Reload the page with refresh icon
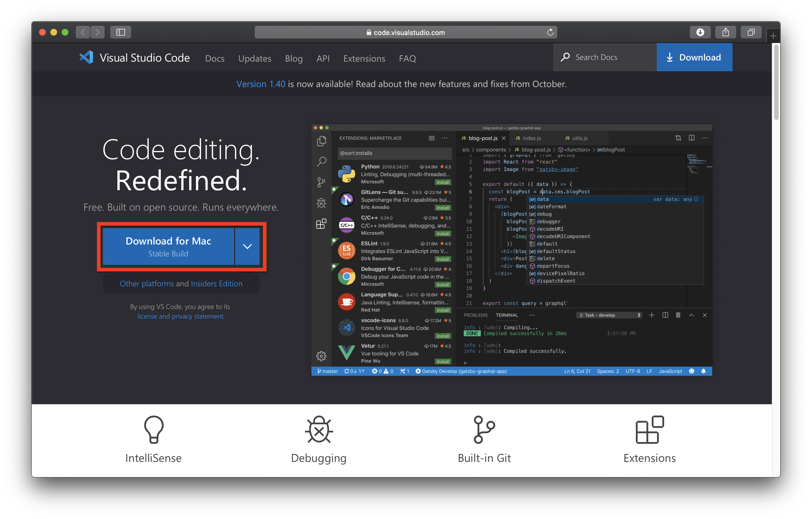Image resolution: width=812 pixels, height=519 pixels. [550, 33]
